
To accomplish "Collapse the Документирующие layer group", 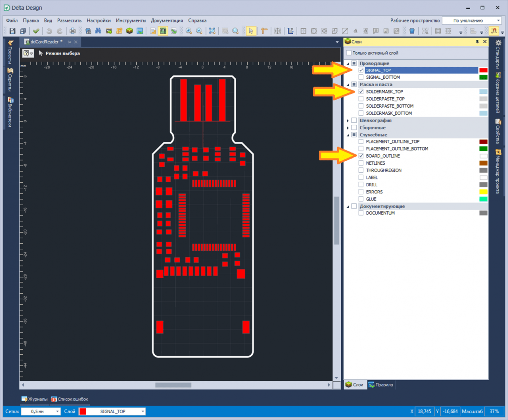I will tap(348, 206).
